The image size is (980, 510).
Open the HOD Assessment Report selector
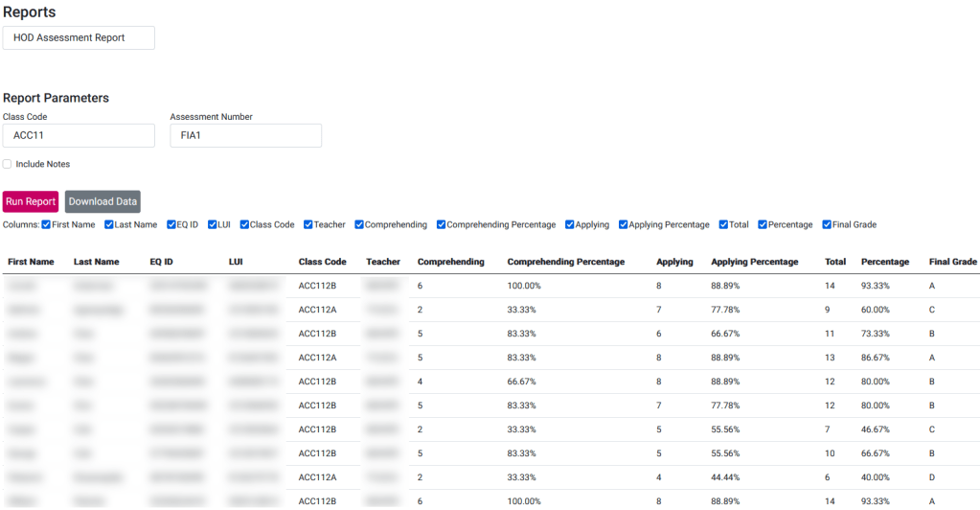(79, 37)
